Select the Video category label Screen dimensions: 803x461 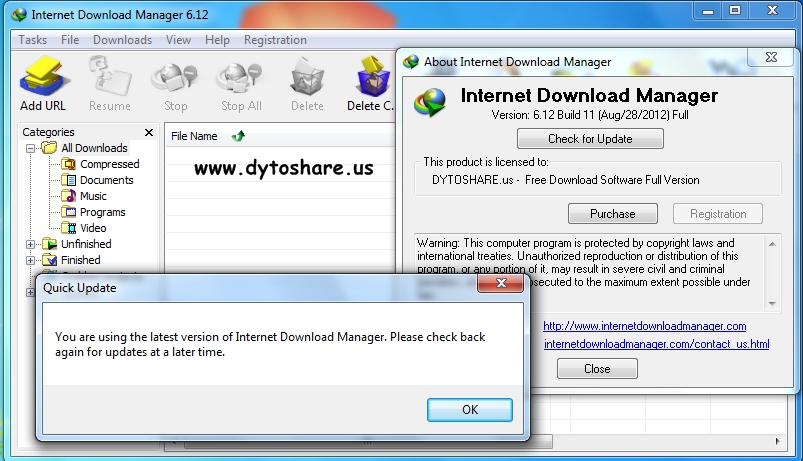[x=93, y=227]
